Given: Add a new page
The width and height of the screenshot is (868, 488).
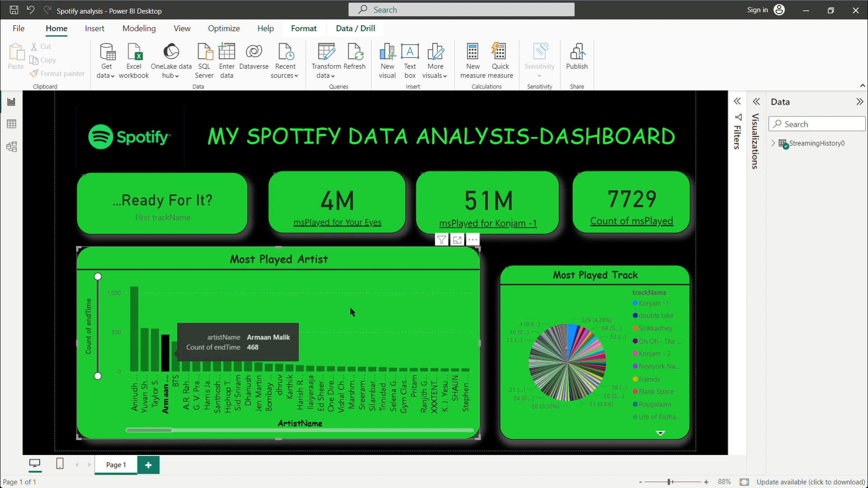Looking at the screenshot, I should 148,465.
